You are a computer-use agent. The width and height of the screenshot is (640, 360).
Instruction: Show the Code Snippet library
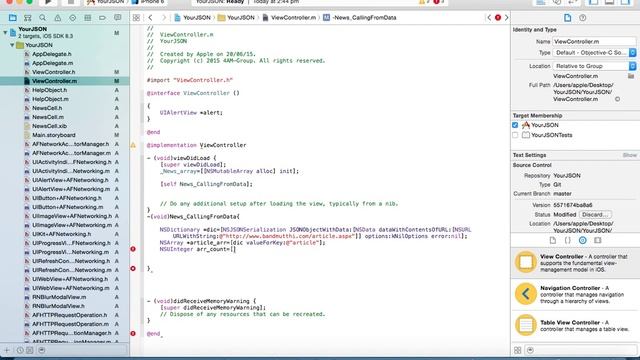tap(567, 240)
